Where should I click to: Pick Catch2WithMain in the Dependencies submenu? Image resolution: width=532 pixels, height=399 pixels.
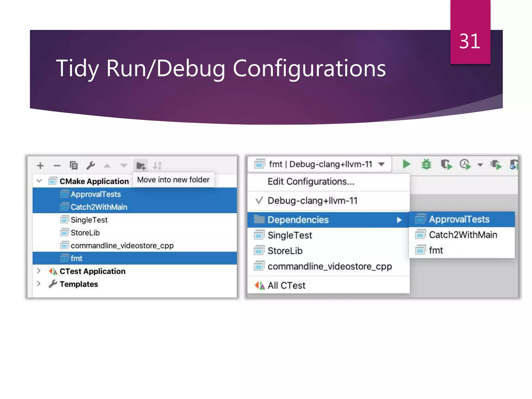(x=462, y=235)
